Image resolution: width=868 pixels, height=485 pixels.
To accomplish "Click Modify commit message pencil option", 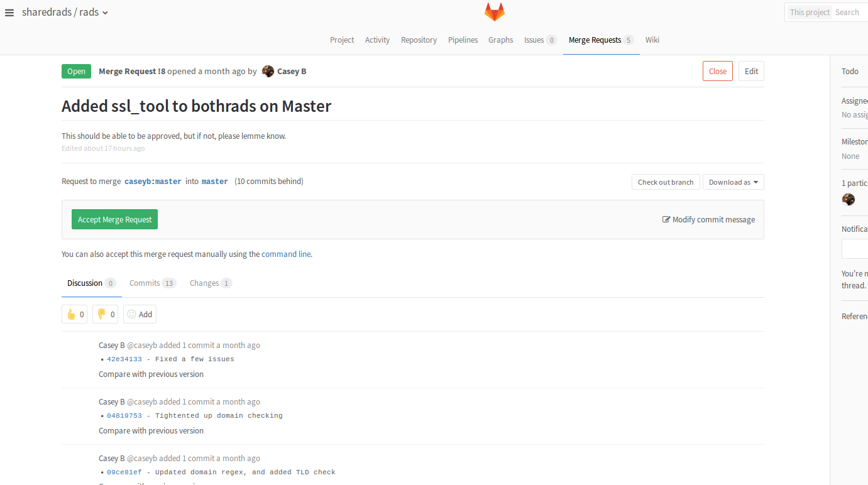I will 708,219.
